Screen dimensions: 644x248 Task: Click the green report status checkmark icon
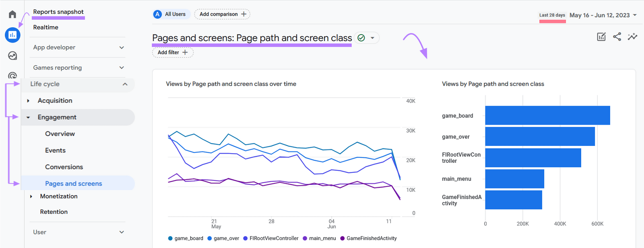tap(361, 38)
